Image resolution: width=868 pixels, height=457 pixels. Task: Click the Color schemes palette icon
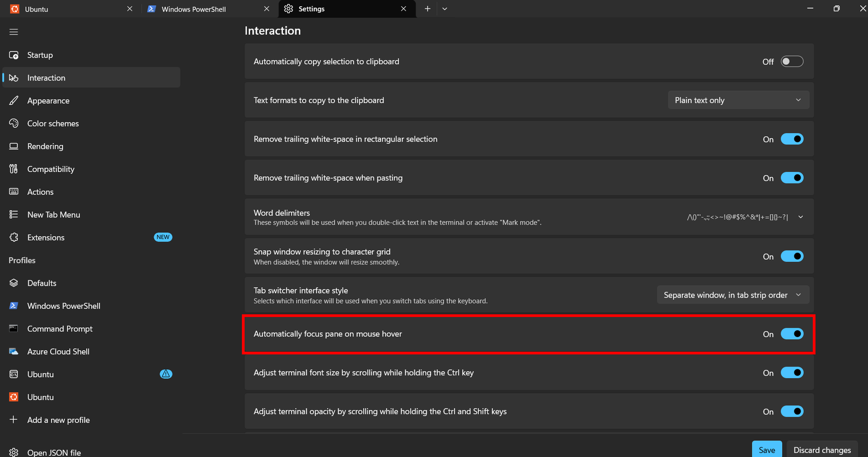[x=14, y=124]
